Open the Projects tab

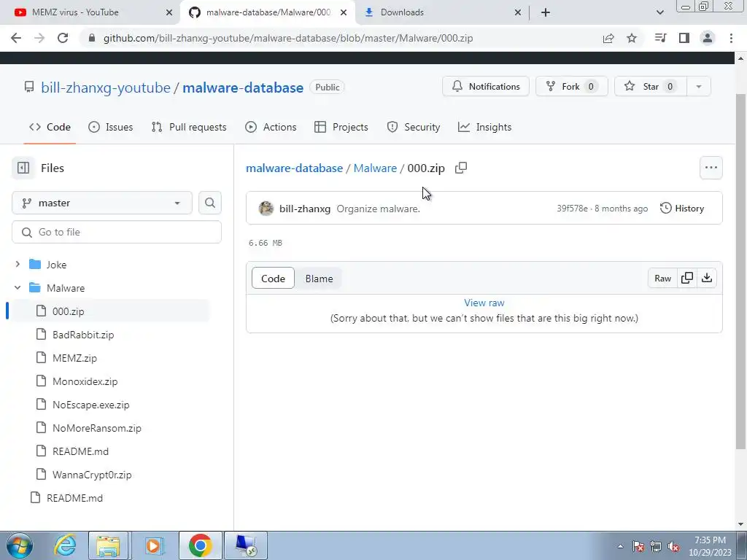tap(341, 127)
